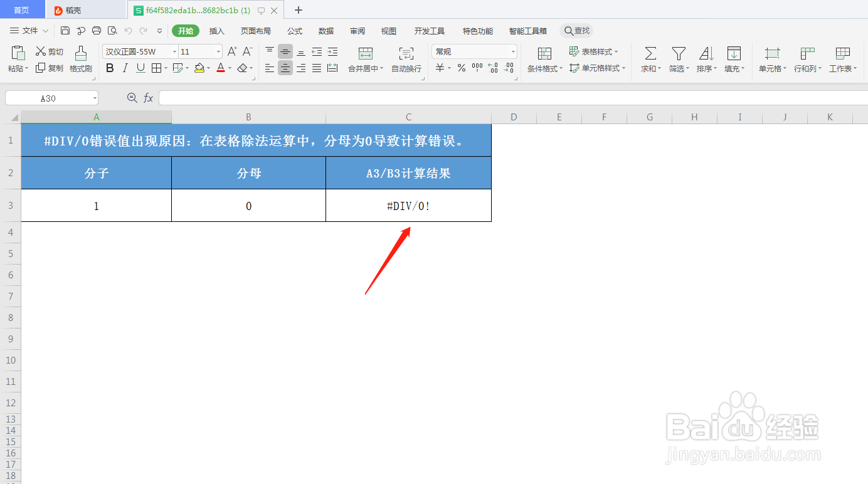The height and width of the screenshot is (484, 868).
Task: Open the 插入 (Insert) ribbon tab
Action: 217,31
